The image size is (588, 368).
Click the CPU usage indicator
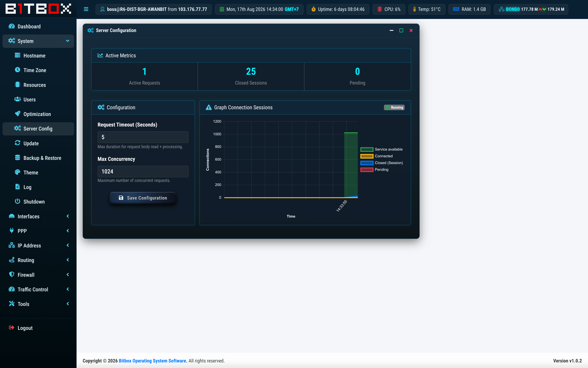click(x=389, y=9)
